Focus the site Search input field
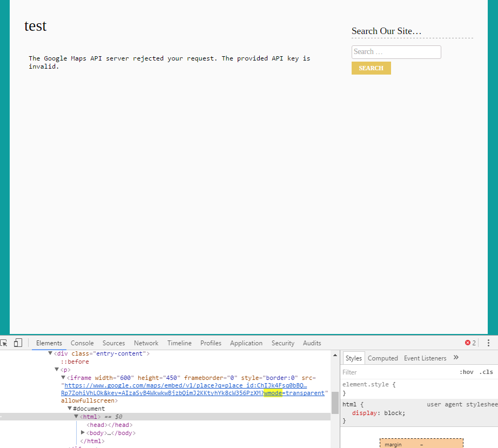498x448 pixels. (396, 52)
